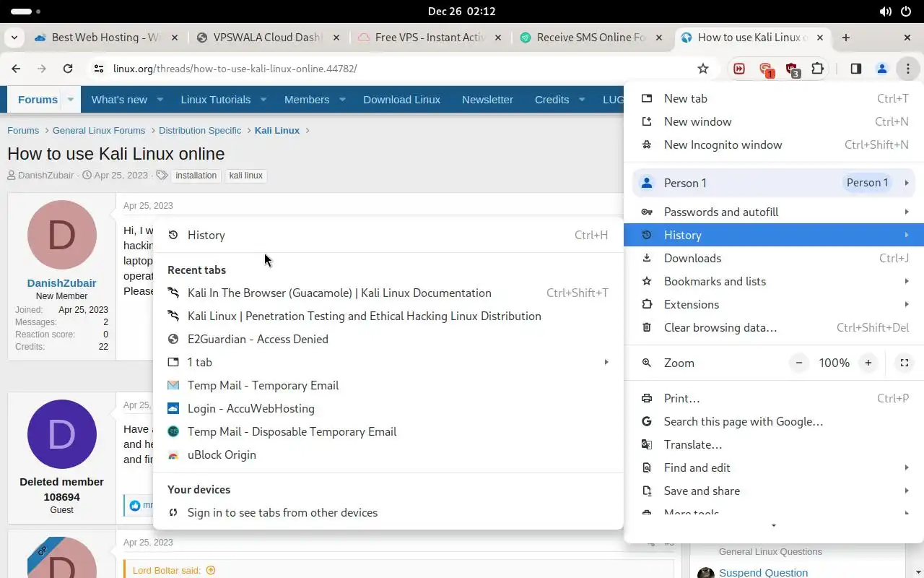The width and height of the screenshot is (924, 578).
Task: Choose Clear browsing data…
Action: point(774,327)
